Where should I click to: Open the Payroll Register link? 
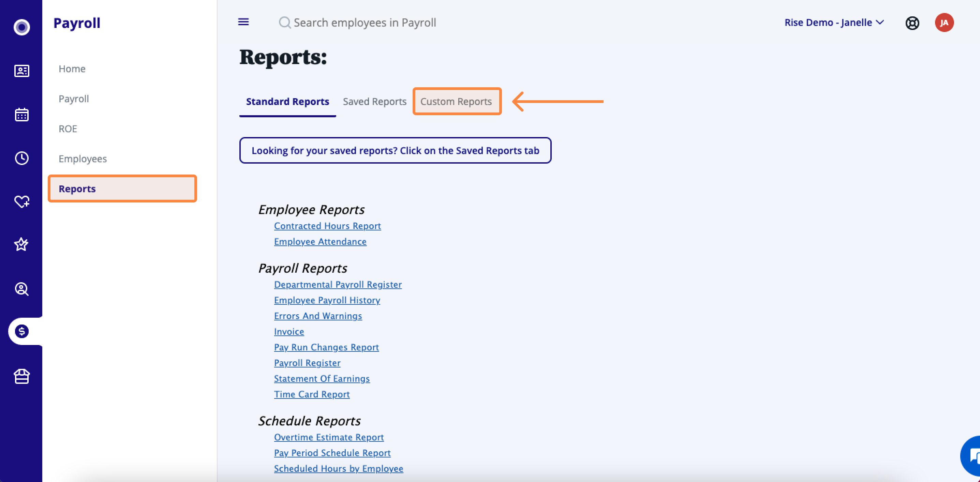point(307,363)
